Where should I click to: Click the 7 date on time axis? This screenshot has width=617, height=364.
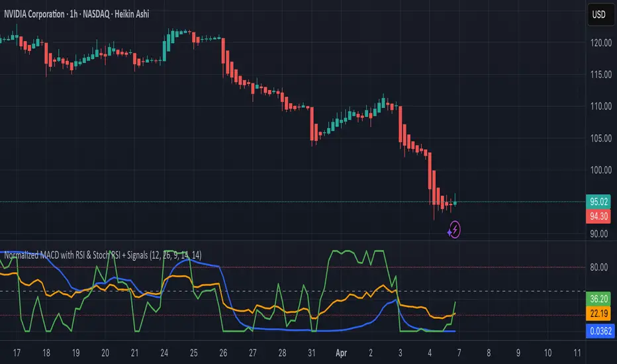(x=459, y=353)
